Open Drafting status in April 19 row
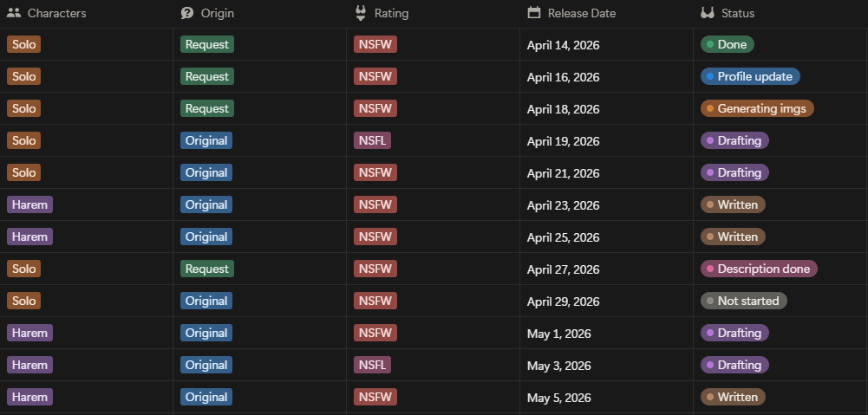 click(x=734, y=140)
